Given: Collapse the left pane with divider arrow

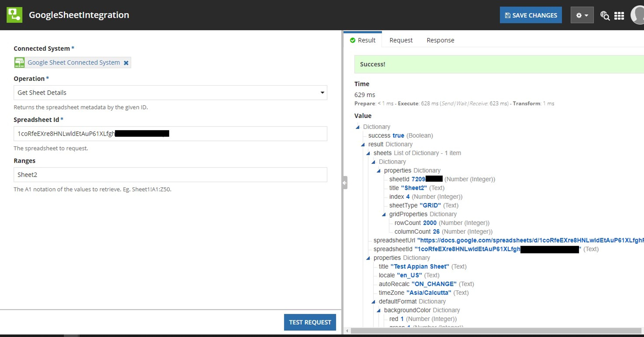Looking at the screenshot, I should point(345,183).
